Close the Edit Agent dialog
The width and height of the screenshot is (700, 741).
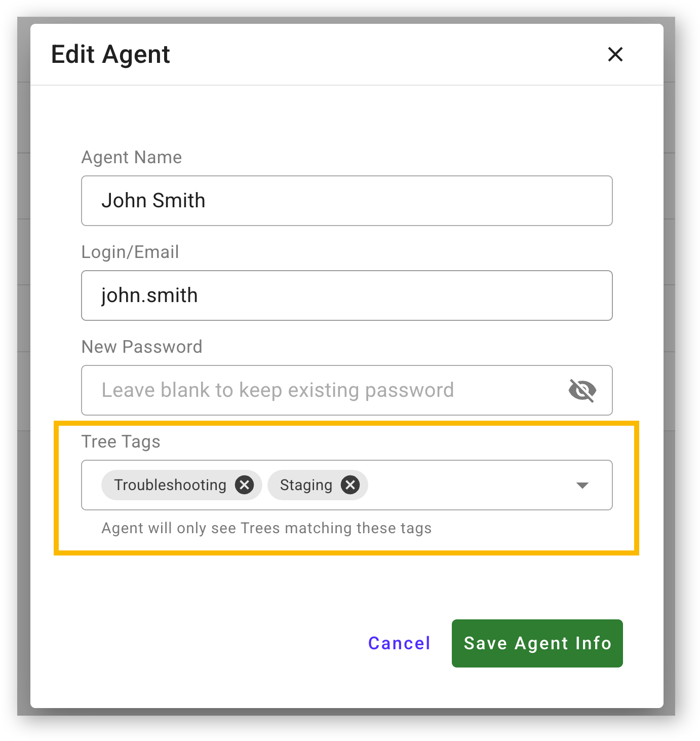(x=615, y=54)
